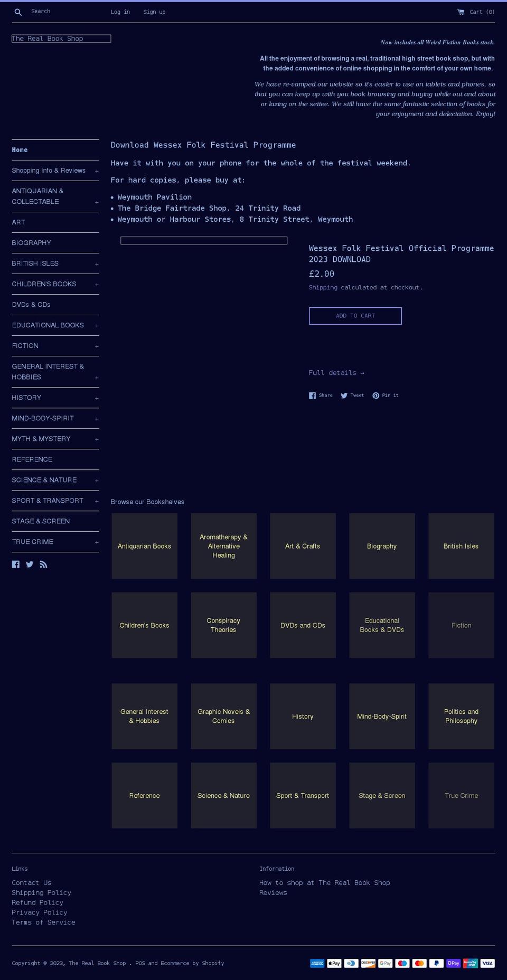Click the UnionPay payment icon

click(471, 963)
